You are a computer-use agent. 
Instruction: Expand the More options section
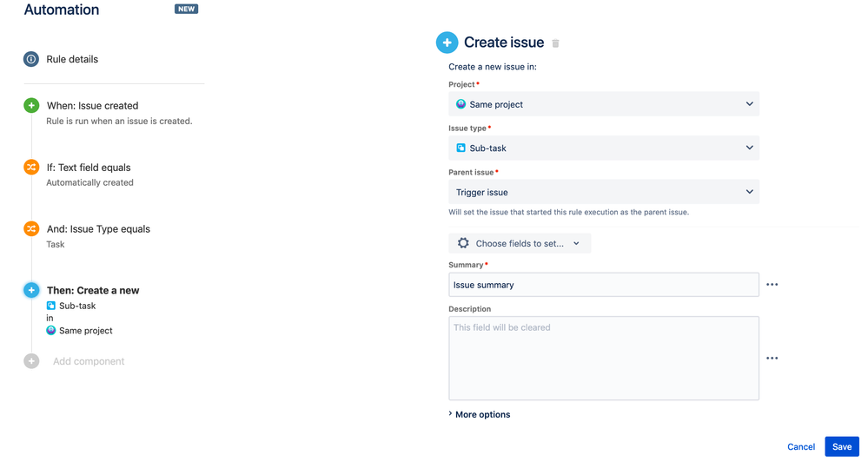coord(480,414)
